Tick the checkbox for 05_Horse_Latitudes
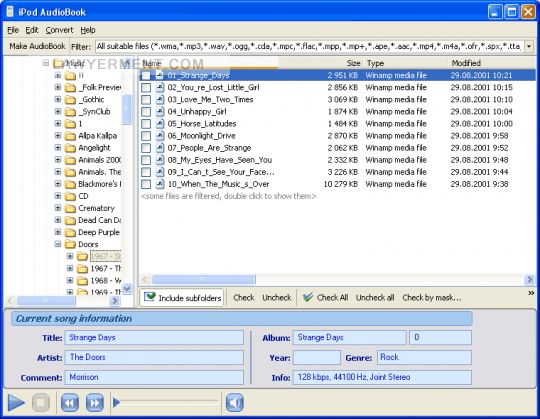Viewport: 540px width, 419px height. point(146,124)
